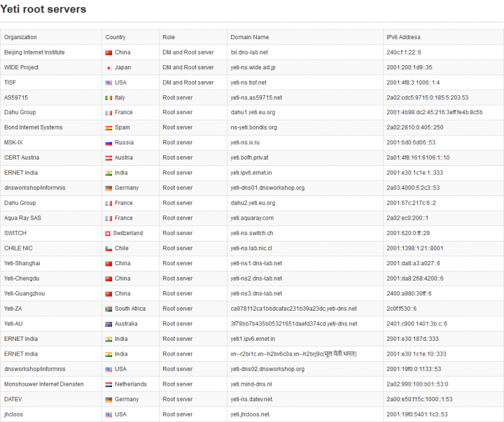This screenshot has width=504, height=422.
Task: Click IPv6 address 2c0f:f530::6
Action: click(x=402, y=309)
